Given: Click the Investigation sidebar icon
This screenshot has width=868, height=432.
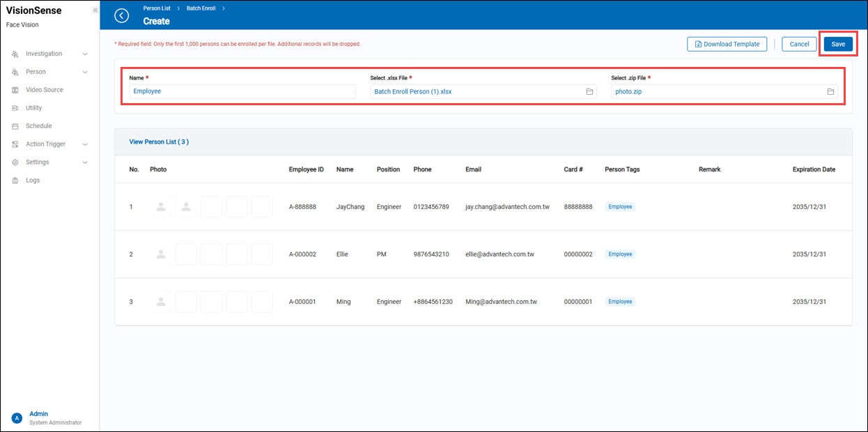Looking at the screenshot, I should (x=17, y=53).
